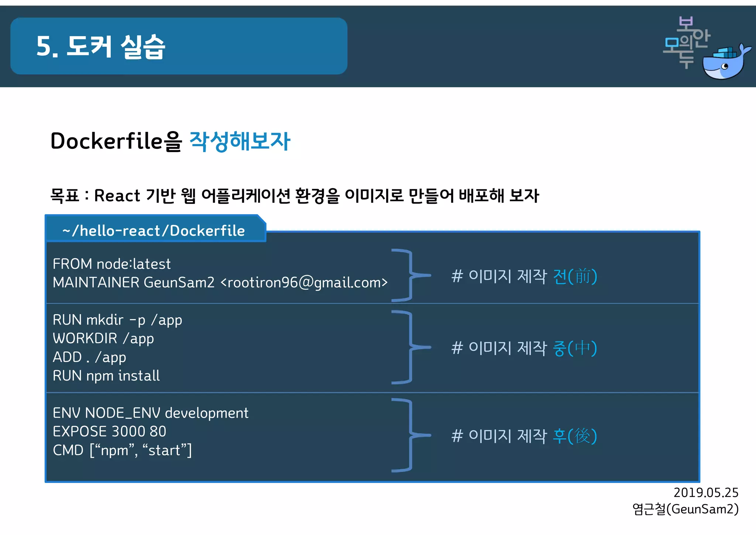Click the author name '염근철(GeunSam2)'

click(685, 509)
